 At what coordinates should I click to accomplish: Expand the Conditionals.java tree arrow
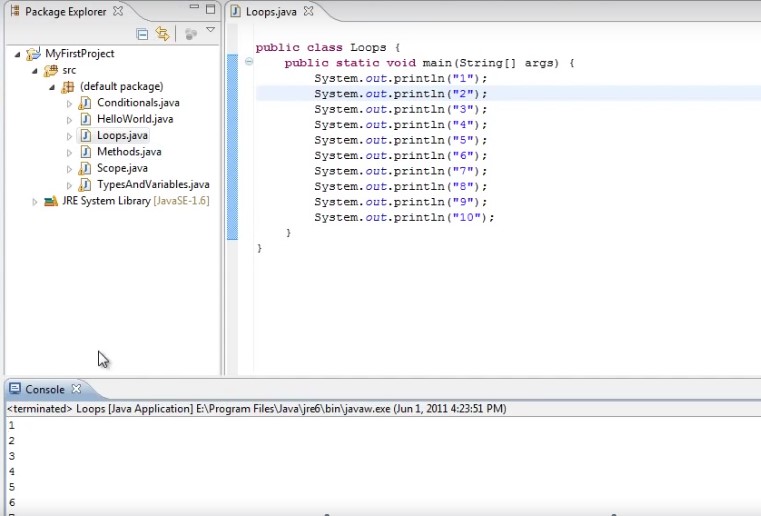69,103
